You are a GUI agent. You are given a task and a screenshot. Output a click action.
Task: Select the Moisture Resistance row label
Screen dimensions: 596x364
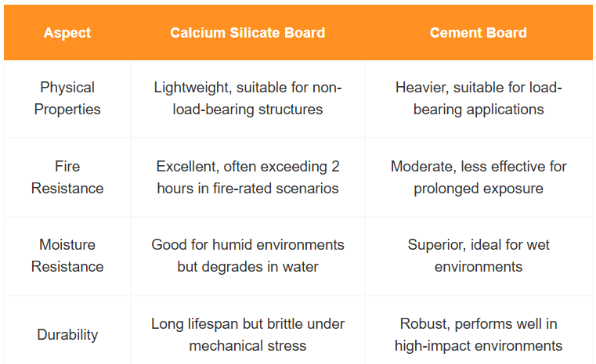point(67,256)
